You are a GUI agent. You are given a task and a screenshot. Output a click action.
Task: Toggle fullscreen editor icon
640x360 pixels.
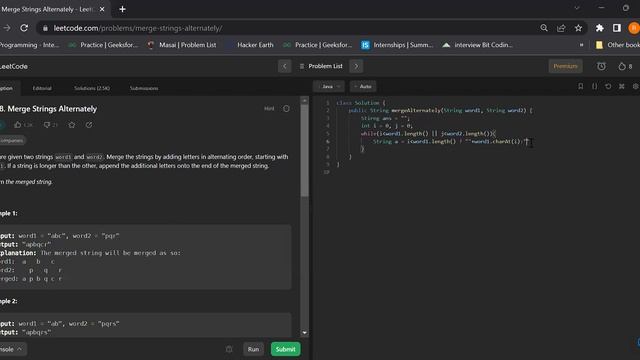(x=622, y=87)
